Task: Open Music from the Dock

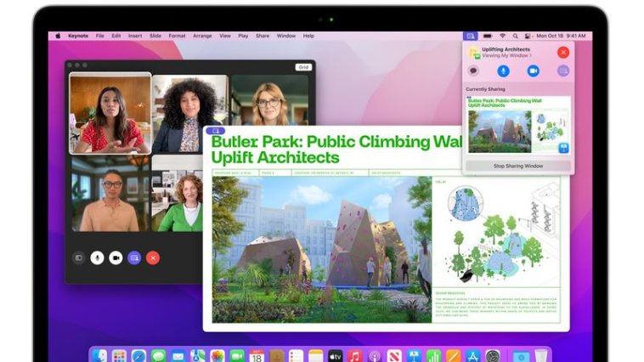Action: point(355,356)
